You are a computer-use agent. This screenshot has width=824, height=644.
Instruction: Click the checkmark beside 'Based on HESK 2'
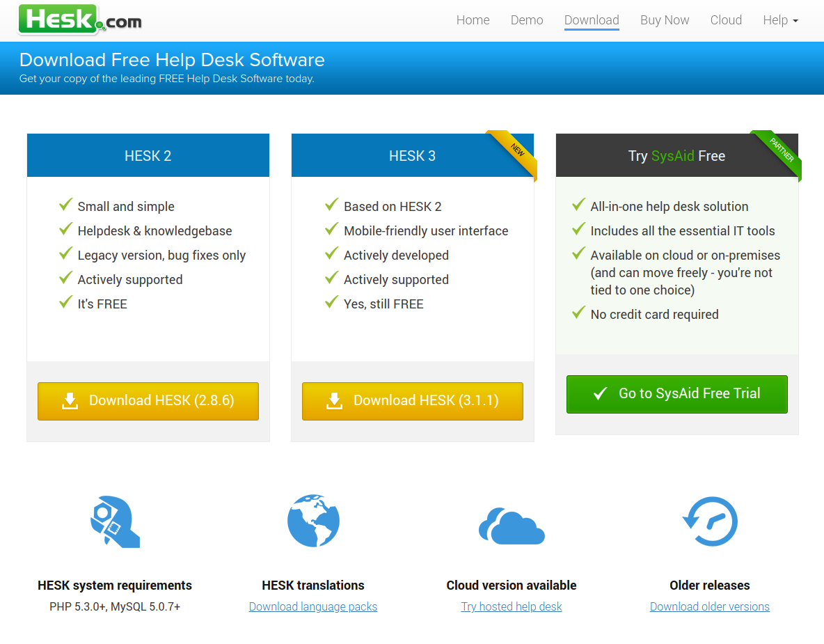pyautogui.click(x=331, y=205)
